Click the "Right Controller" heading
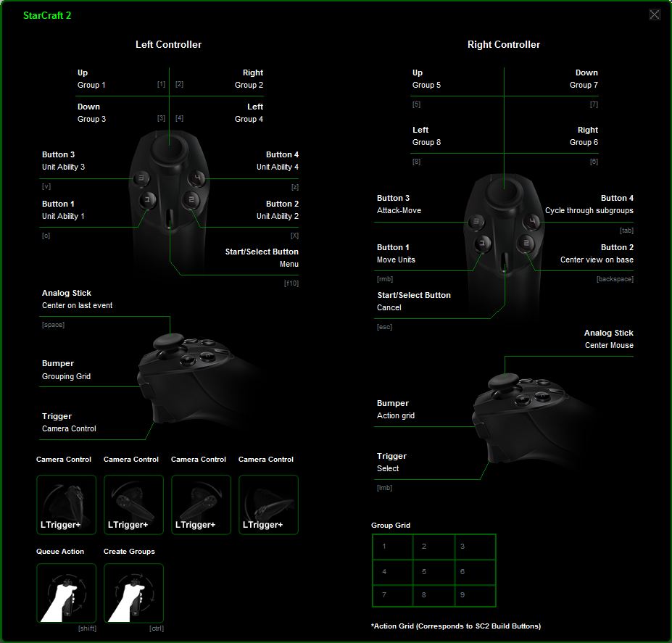The height and width of the screenshot is (643, 672). pos(504,44)
